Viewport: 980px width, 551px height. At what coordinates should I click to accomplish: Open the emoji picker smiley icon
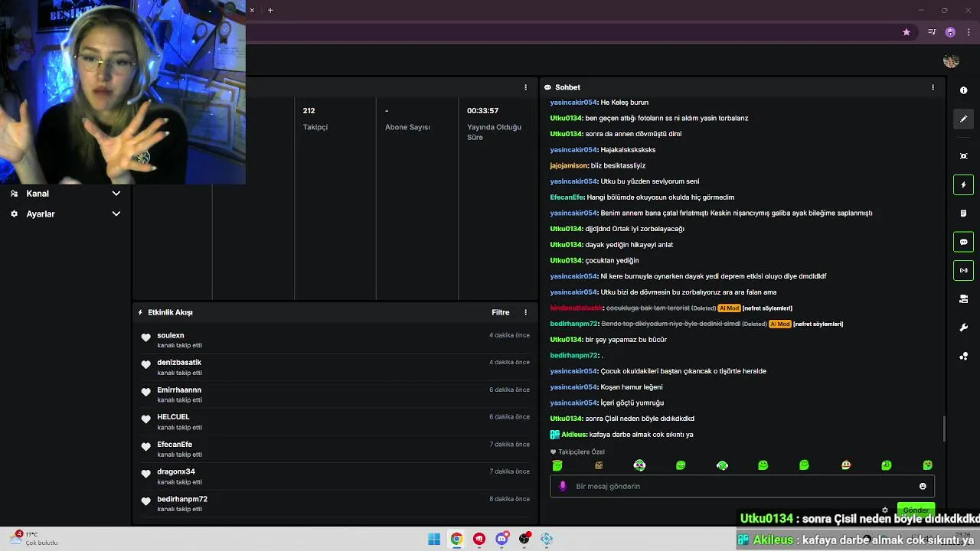(x=923, y=486)
